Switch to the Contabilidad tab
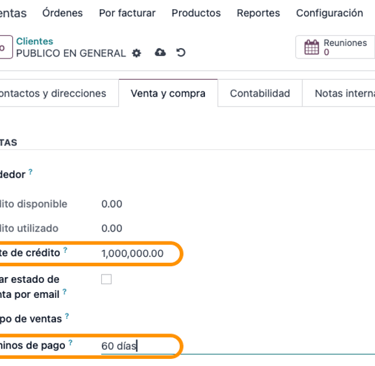The width and height of the screenshot is (375, 366). (x=260, y=93)
